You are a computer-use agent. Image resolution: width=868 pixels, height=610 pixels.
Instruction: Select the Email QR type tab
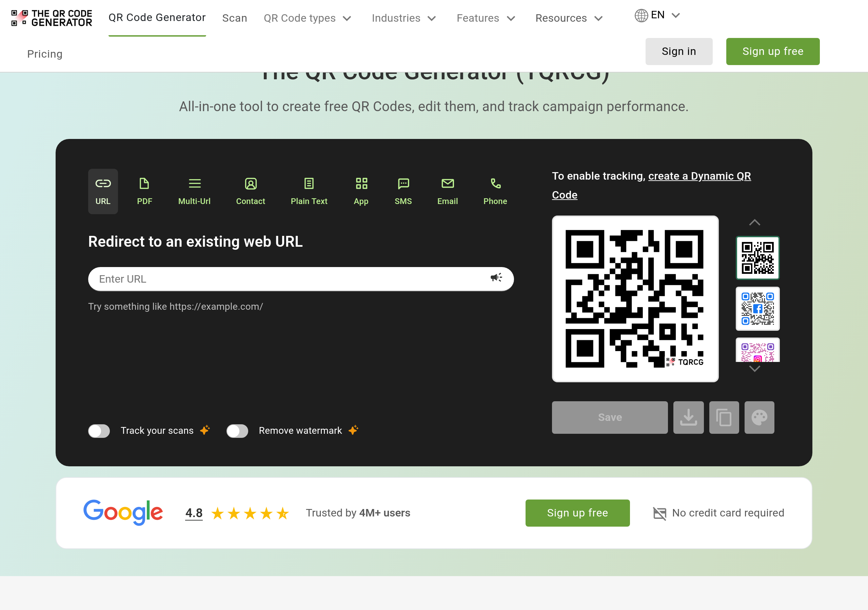pos(448,191)
